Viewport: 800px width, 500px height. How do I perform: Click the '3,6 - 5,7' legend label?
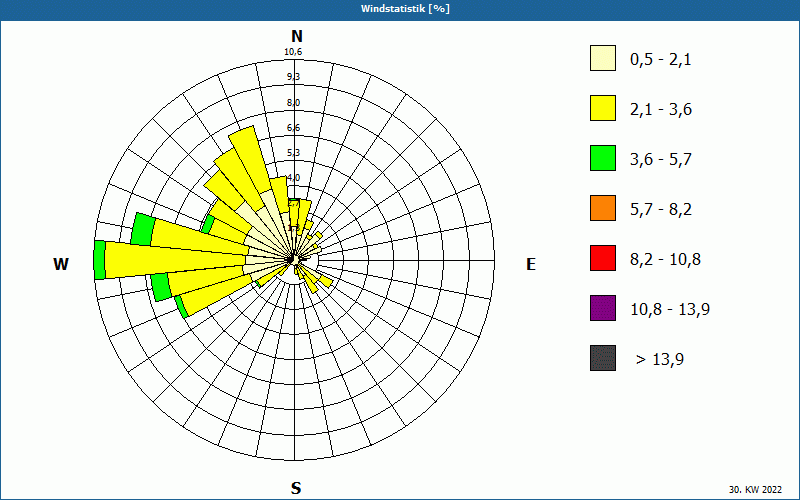661,160
